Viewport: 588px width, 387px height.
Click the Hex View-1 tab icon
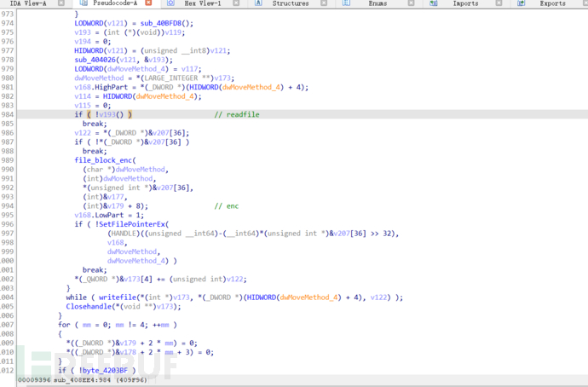pos(170,3)
